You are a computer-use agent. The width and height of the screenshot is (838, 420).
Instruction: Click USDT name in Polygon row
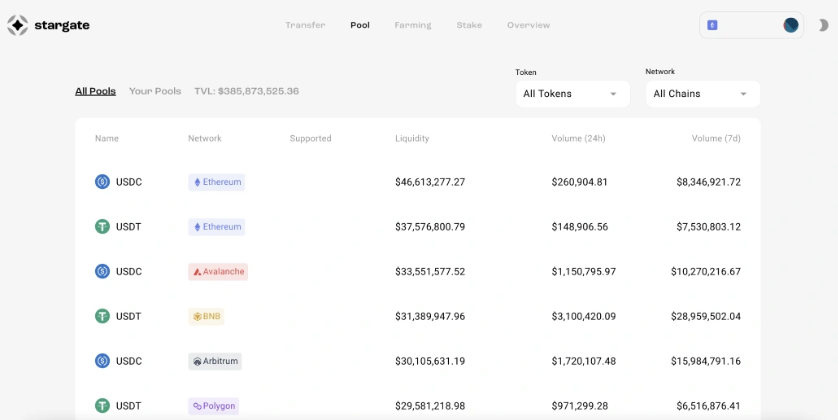129,407
